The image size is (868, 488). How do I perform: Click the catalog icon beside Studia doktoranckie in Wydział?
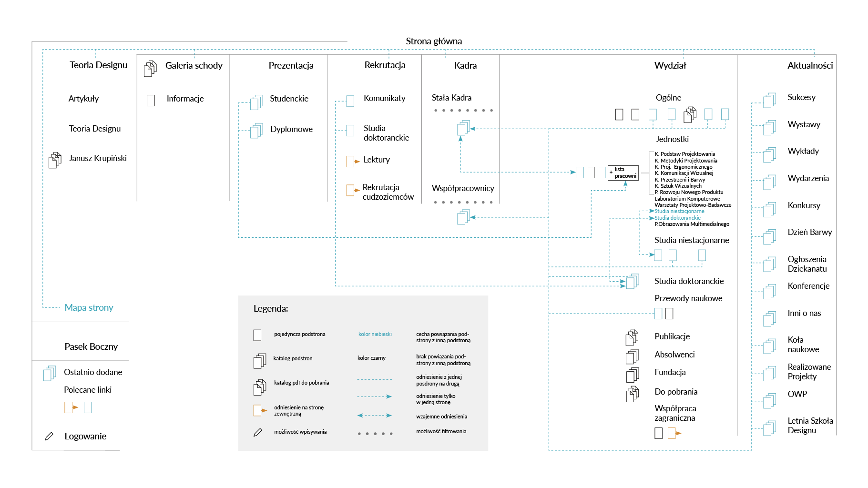click(633, 281)
